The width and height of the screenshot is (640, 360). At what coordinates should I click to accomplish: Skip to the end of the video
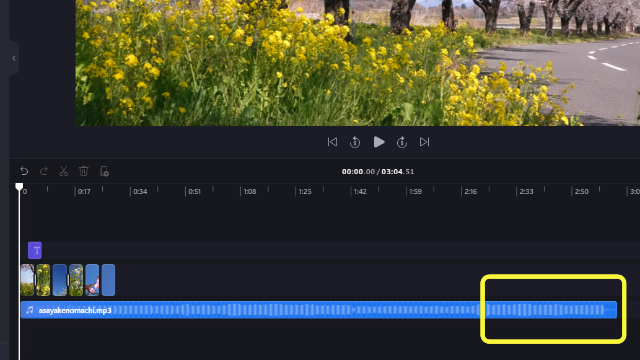coord(424,142)
